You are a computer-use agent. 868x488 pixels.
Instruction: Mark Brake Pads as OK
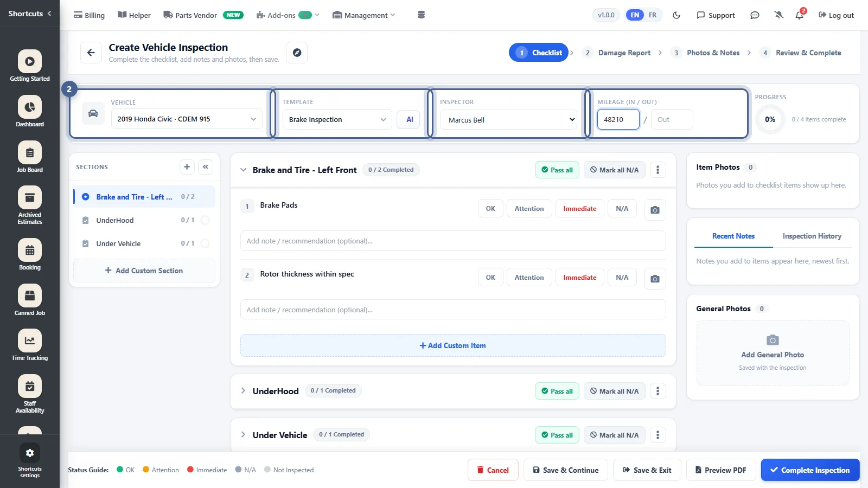click(x=490, y=209)
